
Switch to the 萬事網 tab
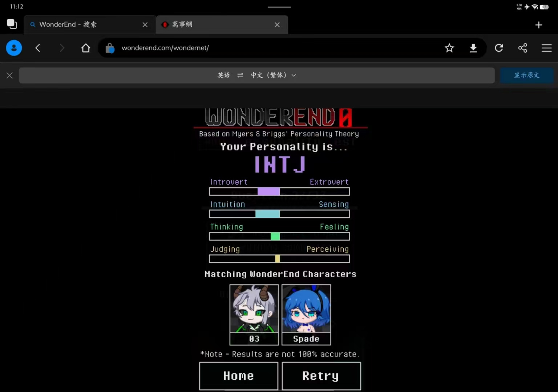(x=222, y=25)
